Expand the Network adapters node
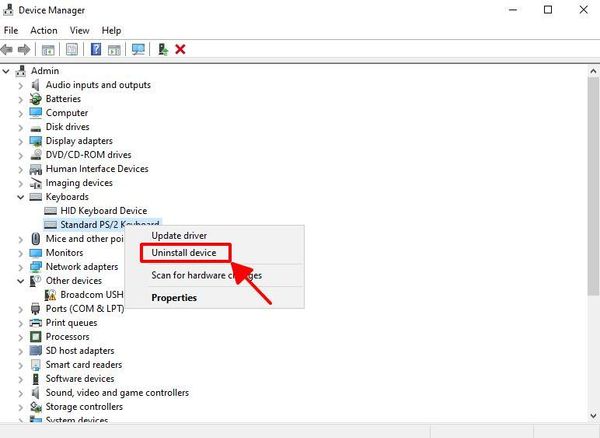Screen dimensions: 600x438 21,267
